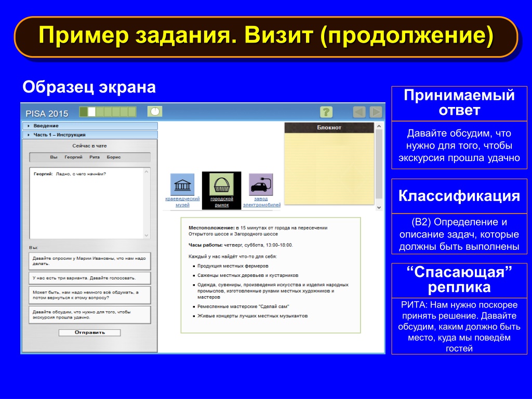The width and height of the screenshot is (532, 399).
Task: Choose reply 'Может быть, нам надо немного'
Action: pyautogui.click(x=90, y=295)
